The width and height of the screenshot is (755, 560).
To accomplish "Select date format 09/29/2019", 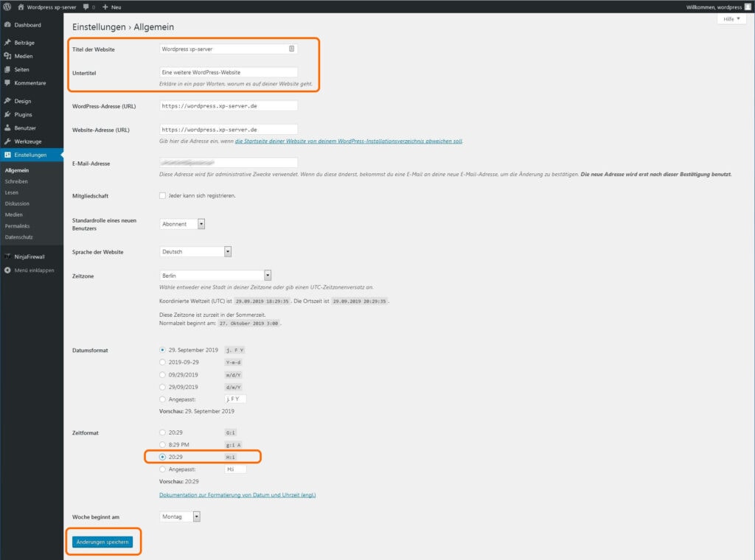I will click(162, 375).
